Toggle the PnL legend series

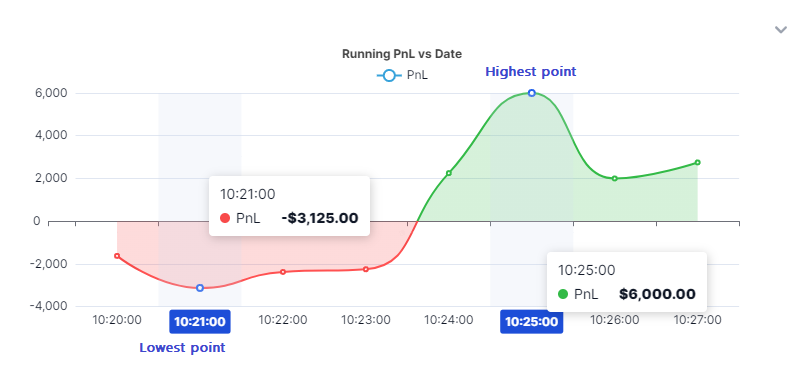(x=402, y=76)
